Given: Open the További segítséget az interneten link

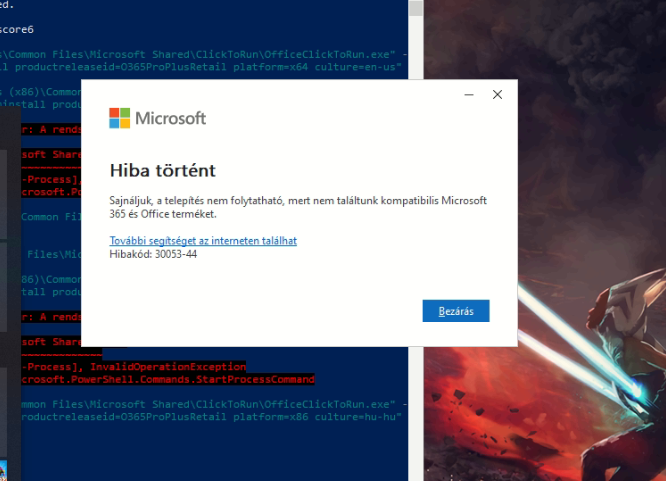Looking at the screenshot, I should [203, 241].
